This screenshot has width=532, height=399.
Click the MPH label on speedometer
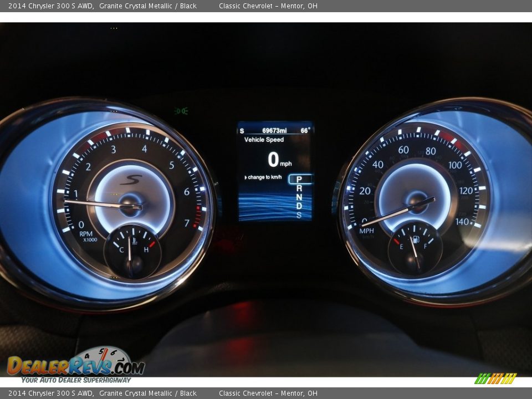(366, 231)
